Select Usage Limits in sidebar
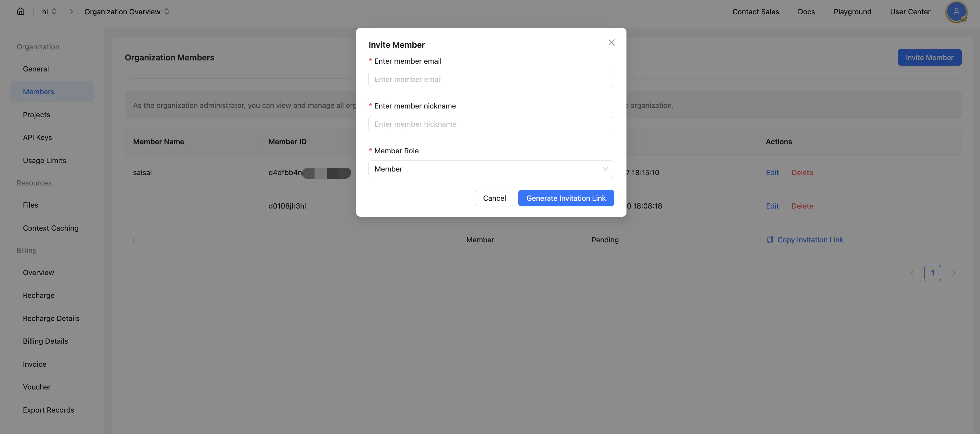The height and width of the screenshot is (434, 980). 44,160
